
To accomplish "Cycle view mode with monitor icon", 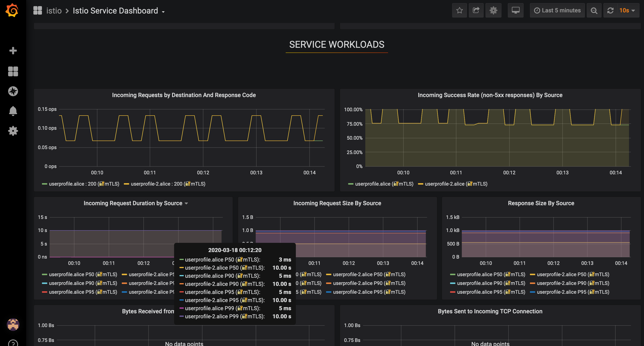I will click(515, 11).
